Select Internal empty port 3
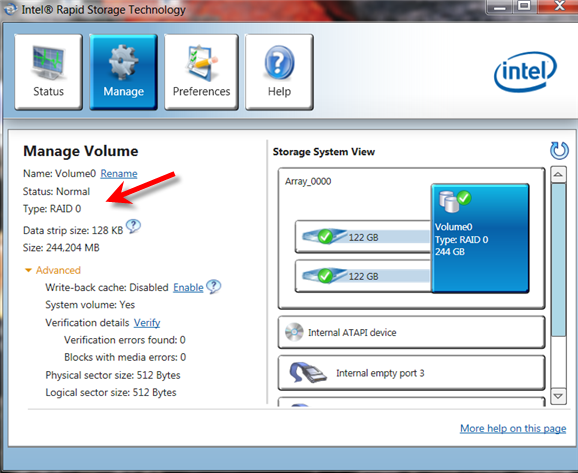The width and height of the screenshot is (578, 473). pyautogui.click(x=411, y=373)
